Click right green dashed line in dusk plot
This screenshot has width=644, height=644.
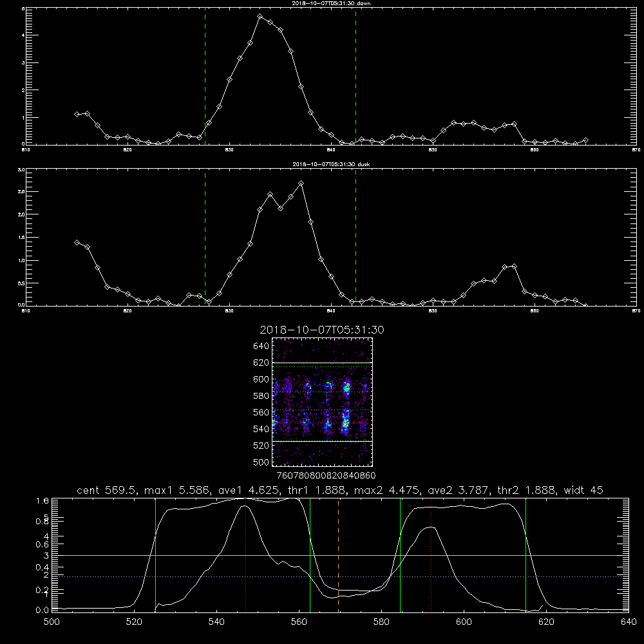click(x=355, y=237)
